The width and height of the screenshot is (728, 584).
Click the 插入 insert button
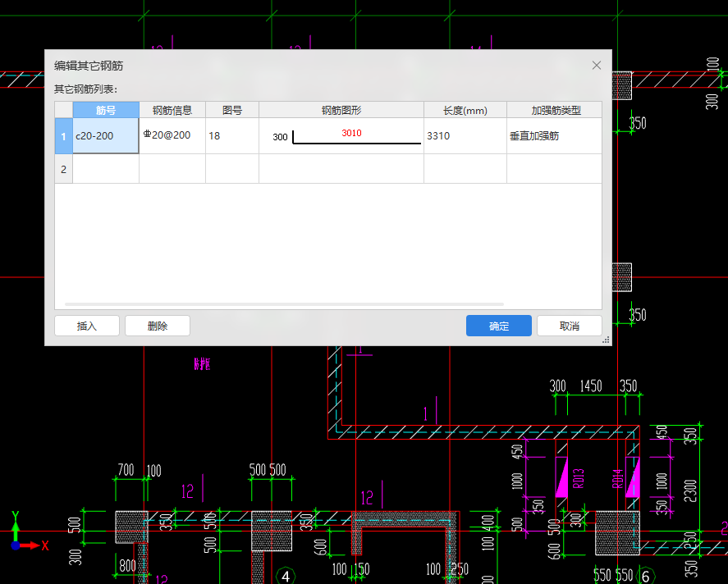tap(87, 326)
